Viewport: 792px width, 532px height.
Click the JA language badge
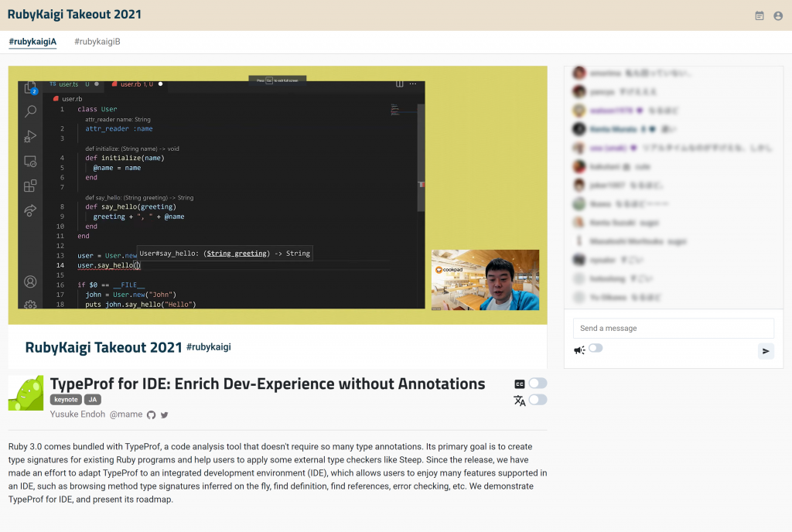click(93, 399)
